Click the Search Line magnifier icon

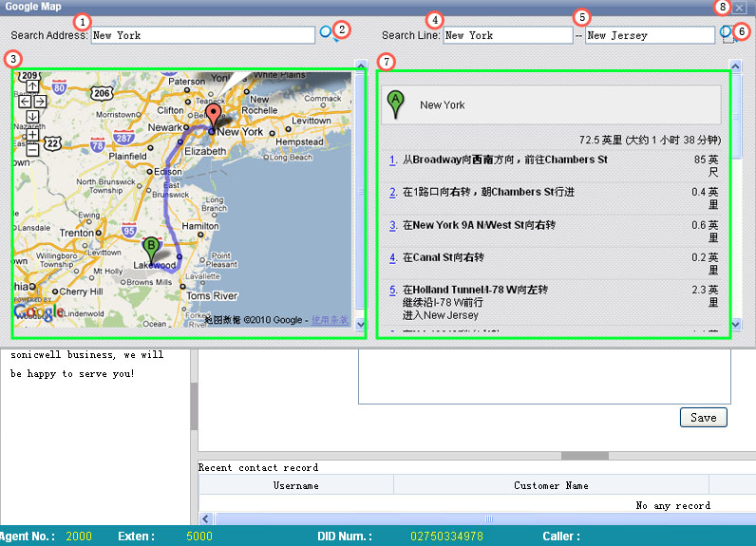point(726,33)
